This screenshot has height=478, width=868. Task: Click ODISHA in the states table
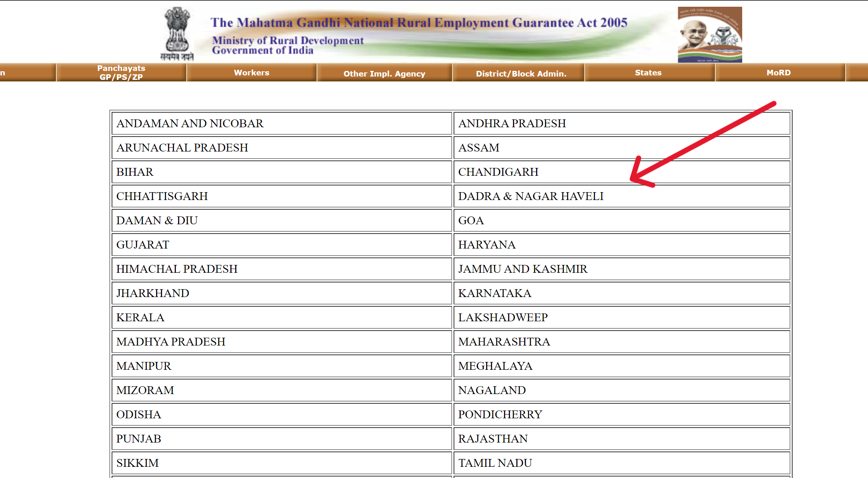(x=139, y=415)
